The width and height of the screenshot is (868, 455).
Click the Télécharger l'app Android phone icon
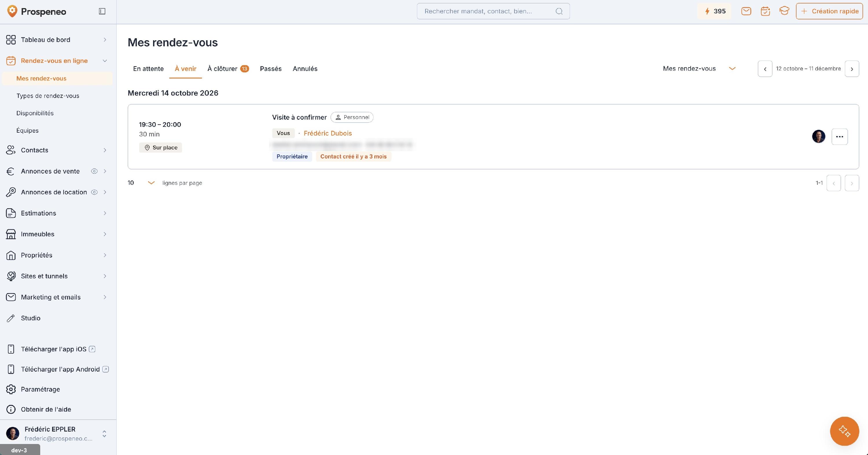pos(11,369)
